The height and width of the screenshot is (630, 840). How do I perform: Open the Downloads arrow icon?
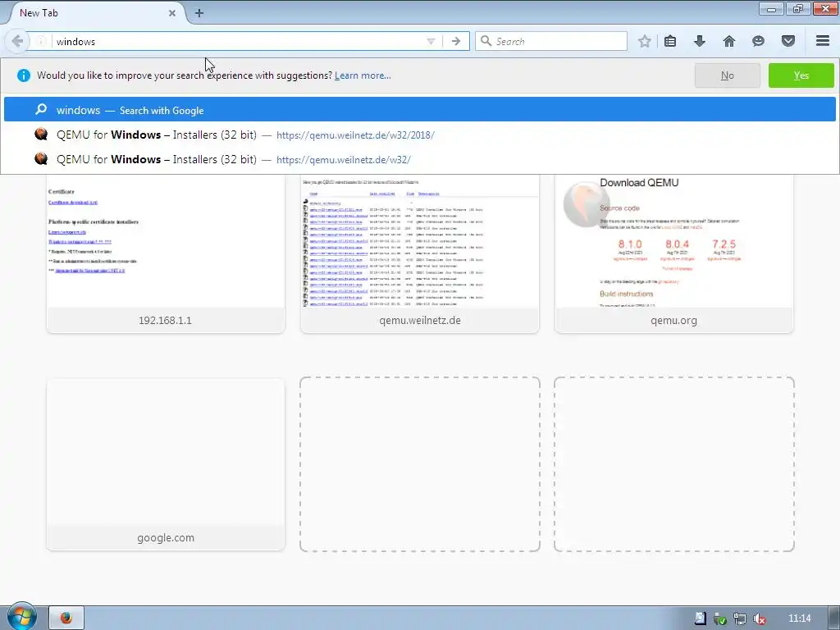tap(700, 41)
